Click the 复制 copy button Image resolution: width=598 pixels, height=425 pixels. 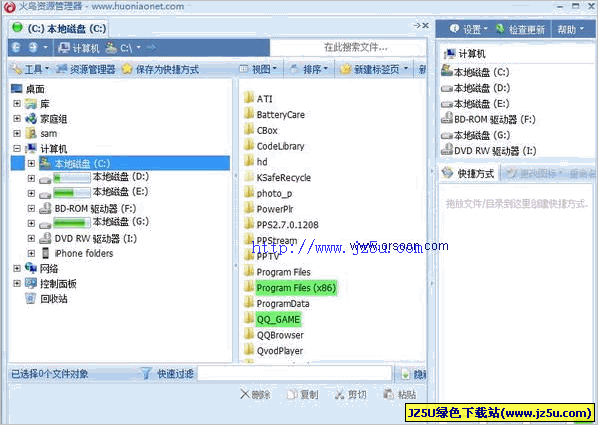coord(302,394)
